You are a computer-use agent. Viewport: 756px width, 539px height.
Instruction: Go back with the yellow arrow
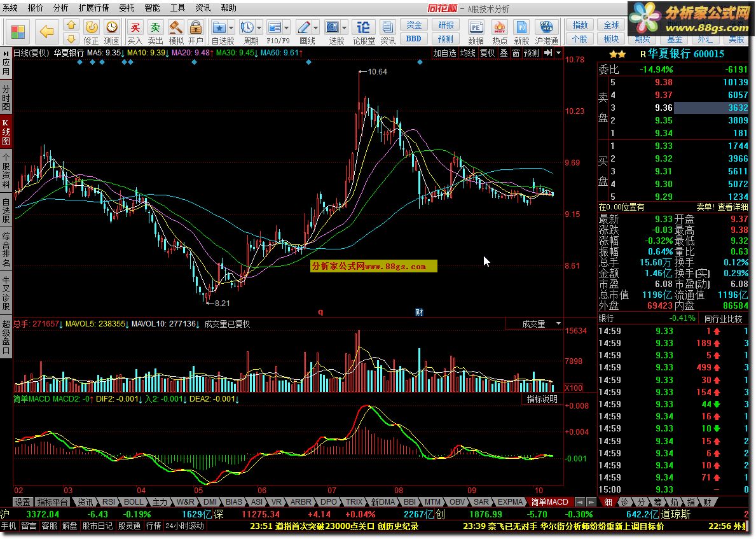(47, 32)
